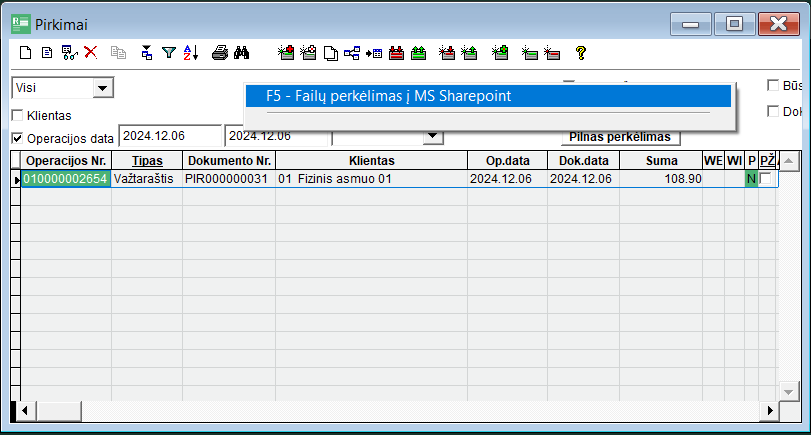Click the Dok.data column header
This screenshot has height=435, width=811.
click(583, 161)
